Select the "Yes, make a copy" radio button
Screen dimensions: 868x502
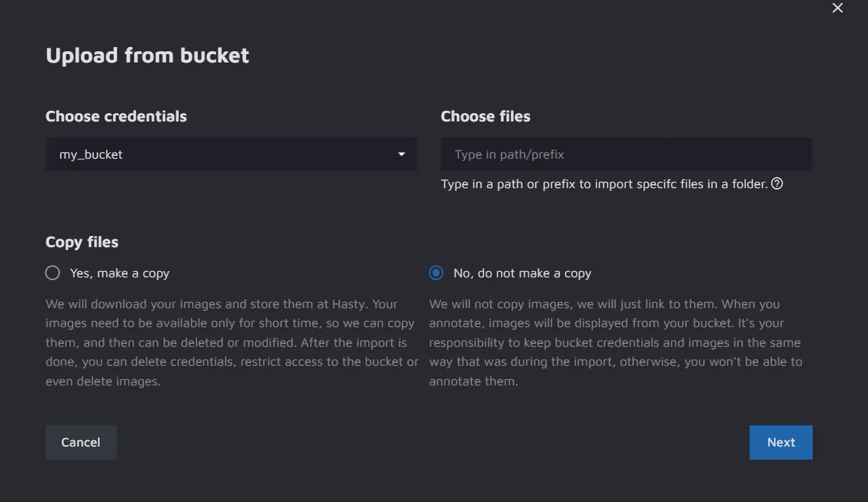tap(53, 273)
